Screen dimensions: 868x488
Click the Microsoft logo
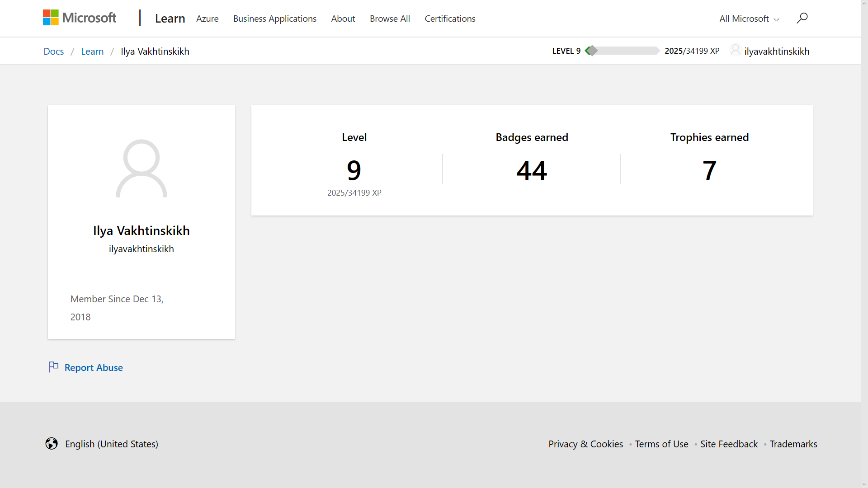[79, 18]
